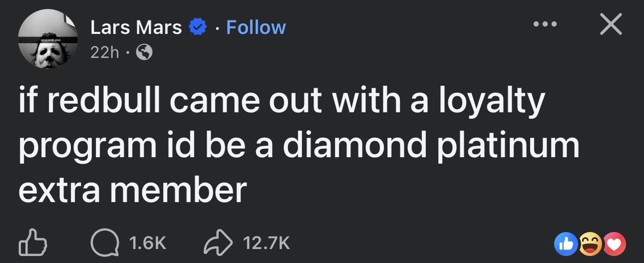Click the blue verified badge checkmark
Image resolution: width=644 pixels, height=263 pixels.
tap(197, 28)
